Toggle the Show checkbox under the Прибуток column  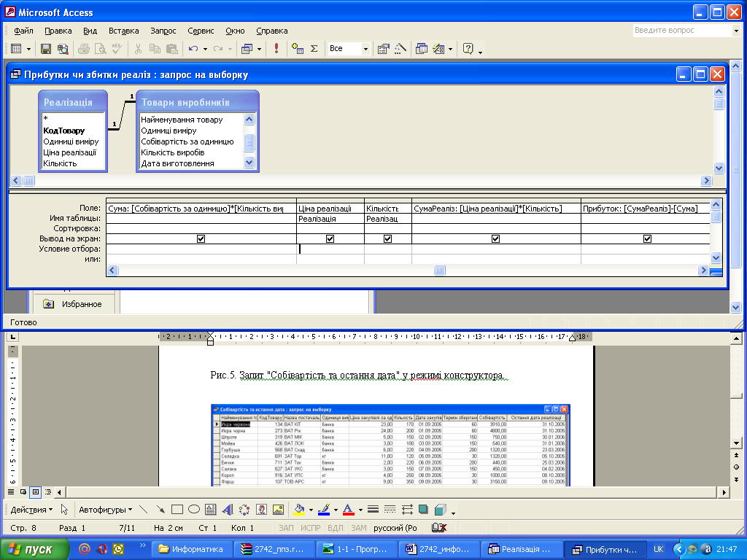click(x=646, y=238)
